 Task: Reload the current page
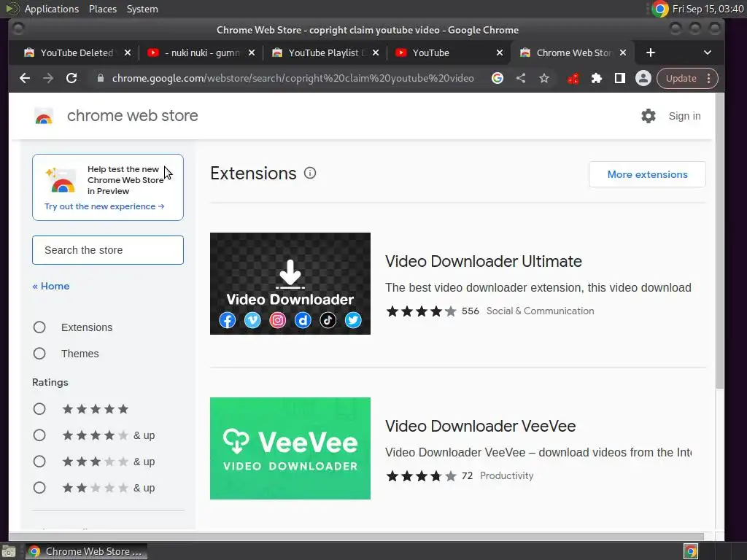click(71, 78)
